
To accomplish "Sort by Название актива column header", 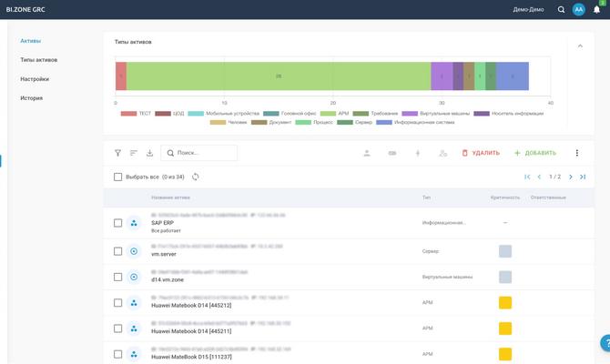I will click(x=170, y=197).
